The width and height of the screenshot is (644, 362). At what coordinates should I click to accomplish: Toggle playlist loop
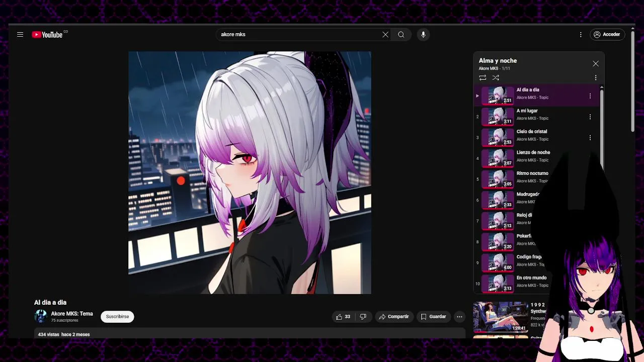point(482,78)
